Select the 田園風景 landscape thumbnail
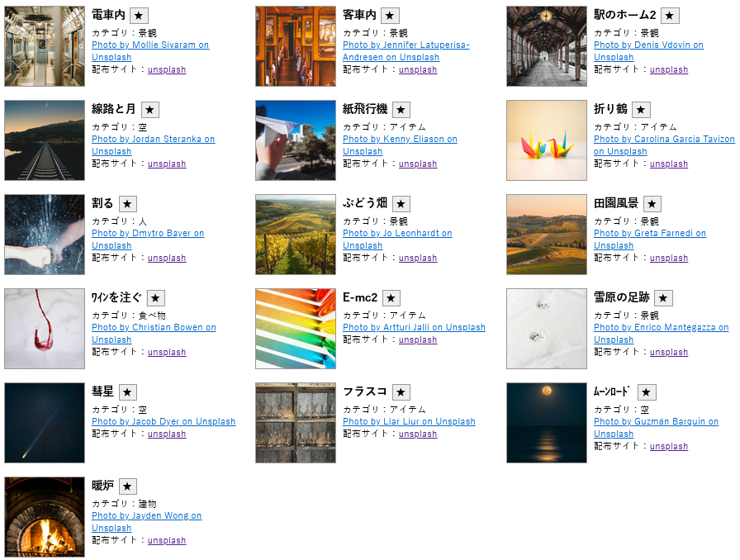The width and height of the screenshot is (740, 560). 547,235
